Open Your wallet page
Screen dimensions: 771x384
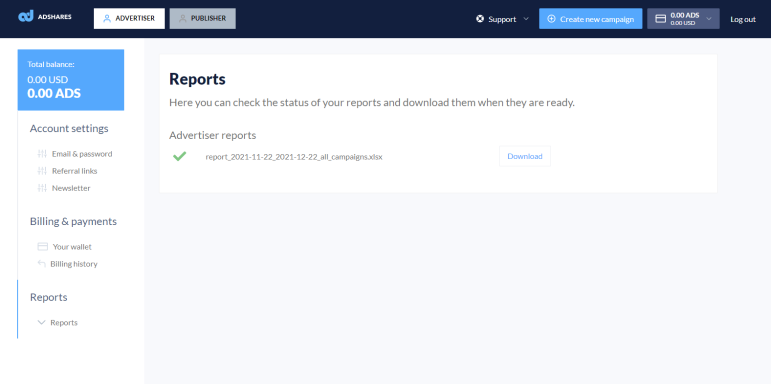pyautogui.click(x=72, y=247)
